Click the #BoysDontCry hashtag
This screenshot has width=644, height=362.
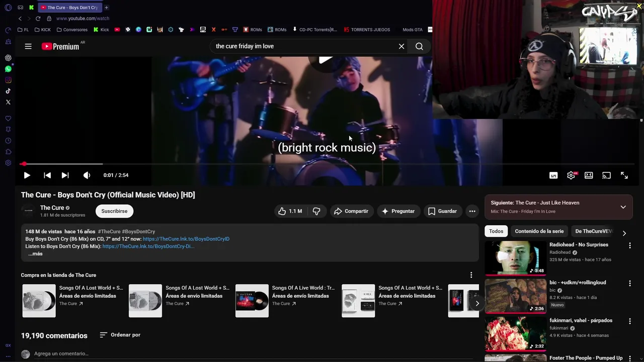[x=138, y=232]
